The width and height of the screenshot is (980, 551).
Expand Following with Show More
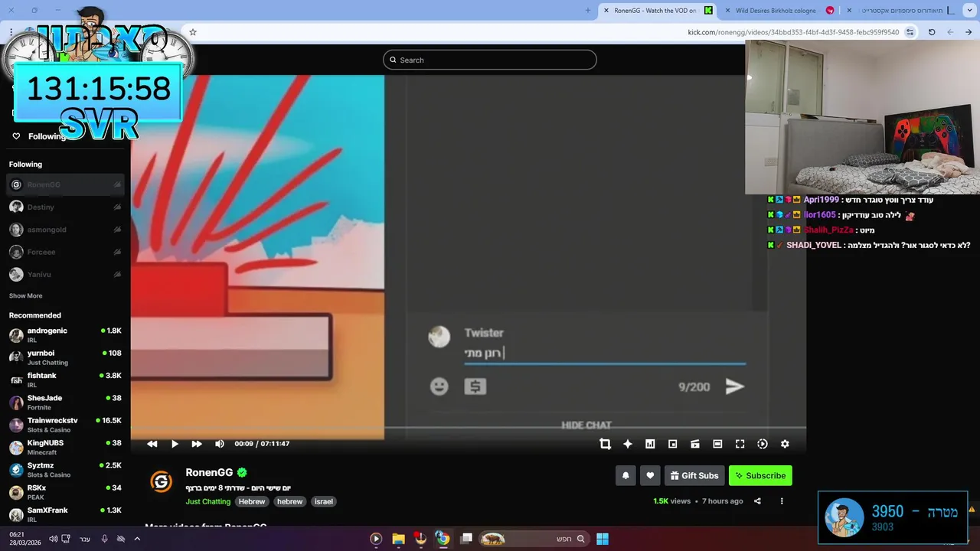[25, 295]
